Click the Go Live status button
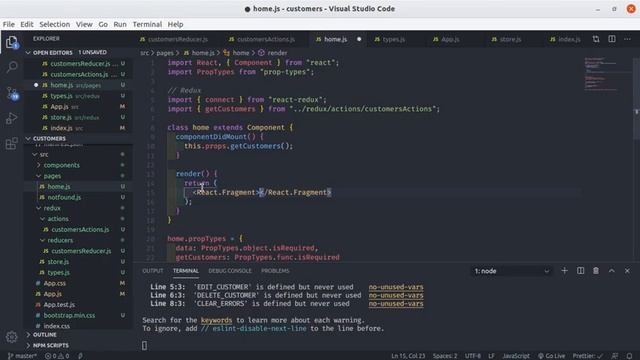Viewport: 640px width, 360px height. [551, 356]
